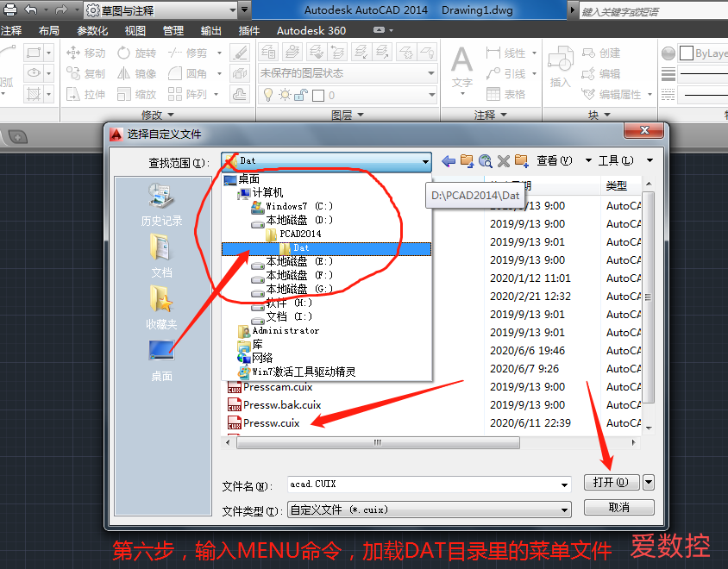728x569 pixels.
Task: Click the Leader tool
Action: coord(506,73)
